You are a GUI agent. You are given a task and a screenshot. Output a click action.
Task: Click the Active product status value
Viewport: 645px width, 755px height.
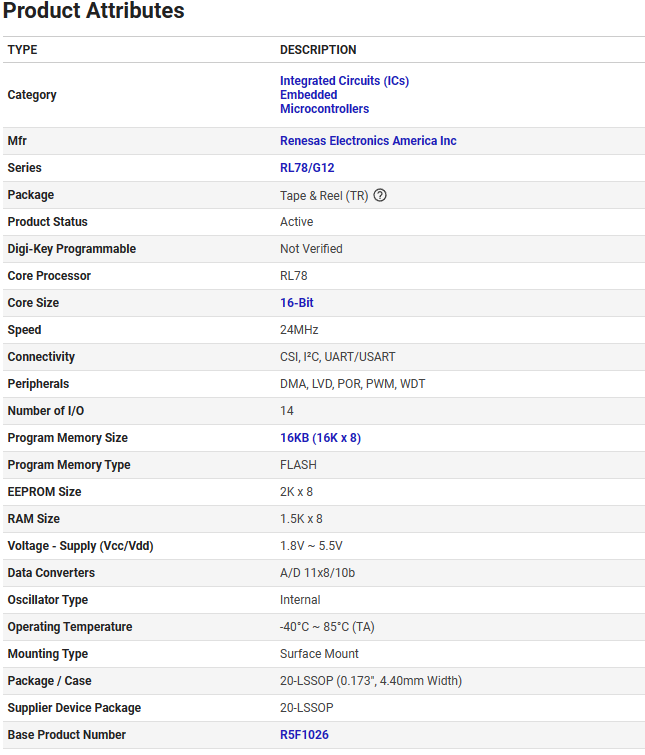[296, 222]
